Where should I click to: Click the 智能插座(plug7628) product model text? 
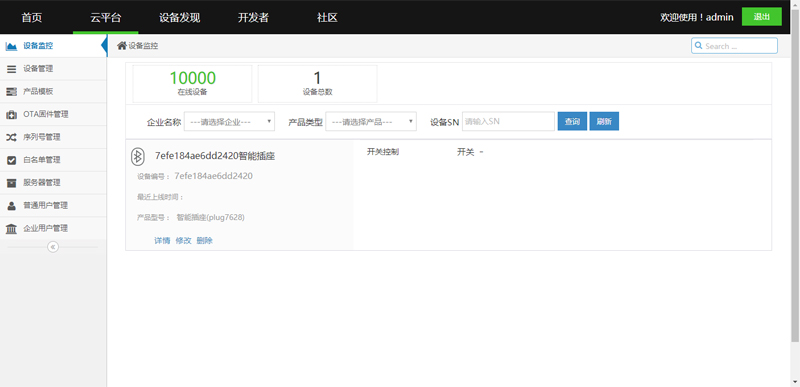[x=211, y=217]
